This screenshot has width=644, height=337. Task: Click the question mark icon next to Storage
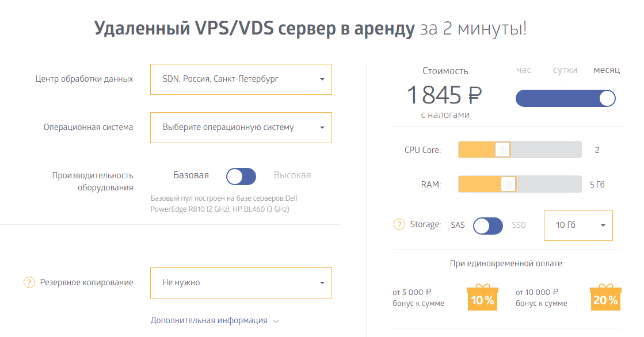399,224
